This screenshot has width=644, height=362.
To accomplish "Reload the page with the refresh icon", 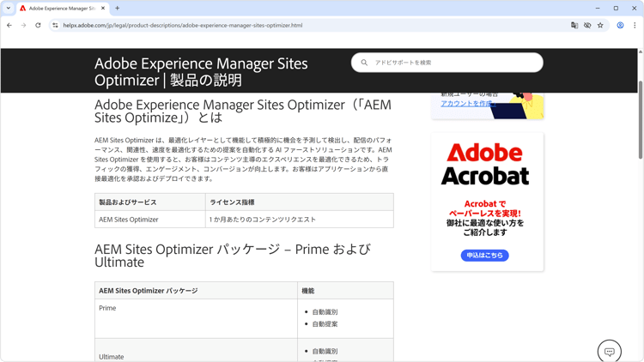I will pyautogui.click(x=38, y=25).
